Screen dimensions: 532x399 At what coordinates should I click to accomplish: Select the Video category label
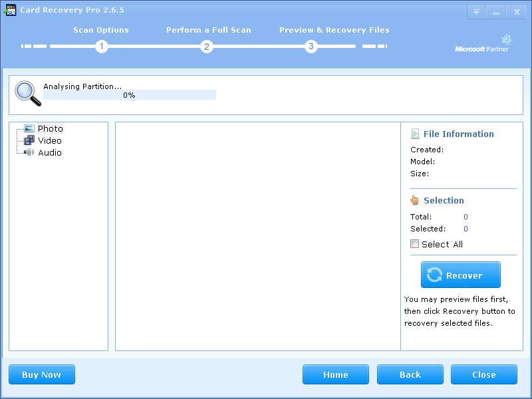[50, 140]
